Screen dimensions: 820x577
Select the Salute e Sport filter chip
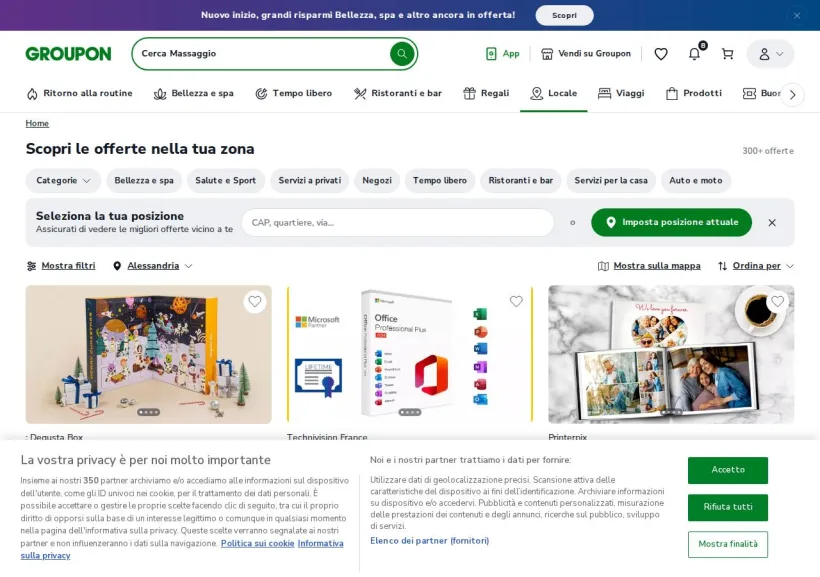pyautogui.click(x=225, y=180)
